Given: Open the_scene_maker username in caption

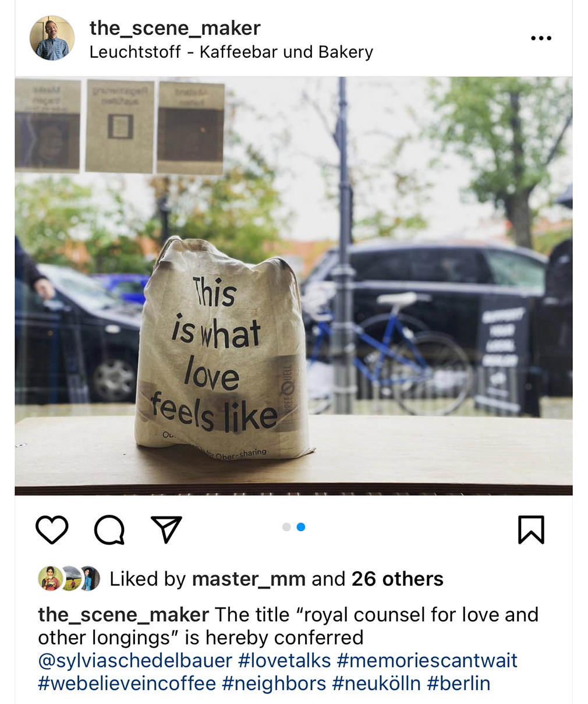Looking at the screenshot, I should [x=123, y=614].
